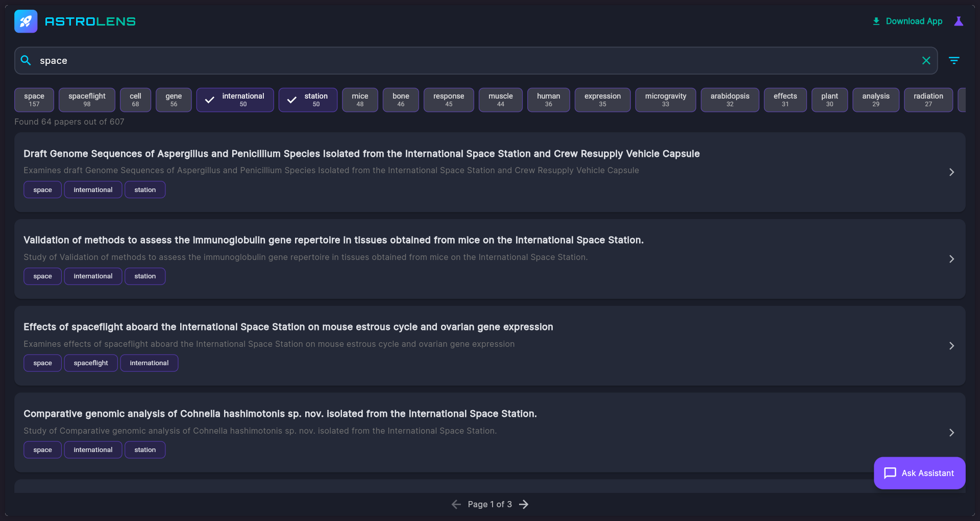Toggle the analysis 29 filter chip
Viewport: 980px width, 521px height.
tap(876, 100)
